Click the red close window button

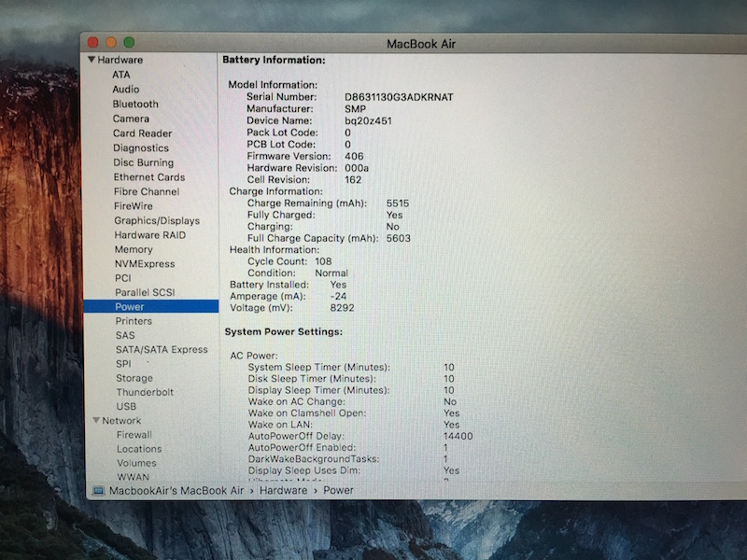point(92,42)
